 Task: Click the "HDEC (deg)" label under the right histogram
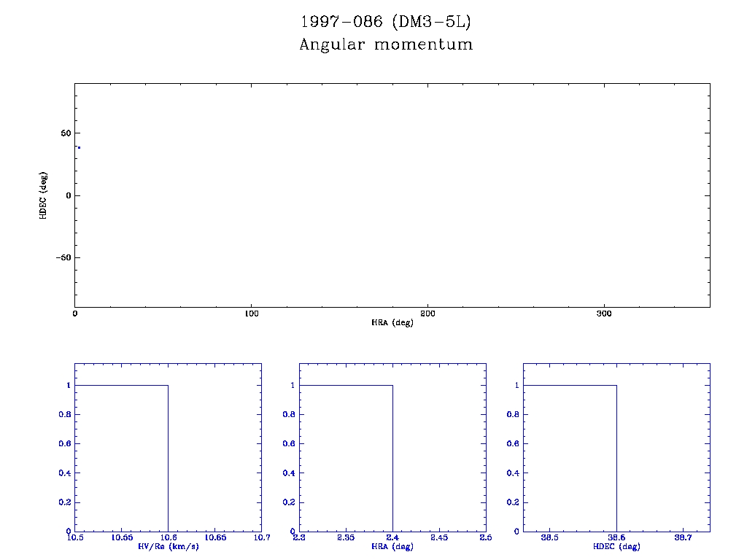[x=616, y=546]
